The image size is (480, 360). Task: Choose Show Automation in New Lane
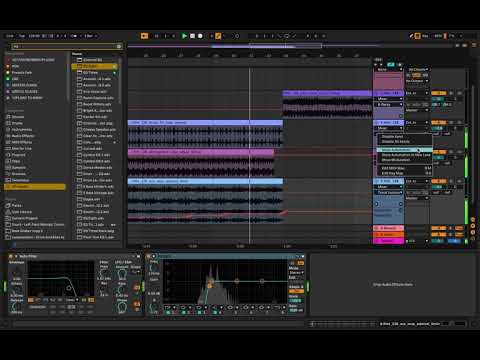coord(404,155)
